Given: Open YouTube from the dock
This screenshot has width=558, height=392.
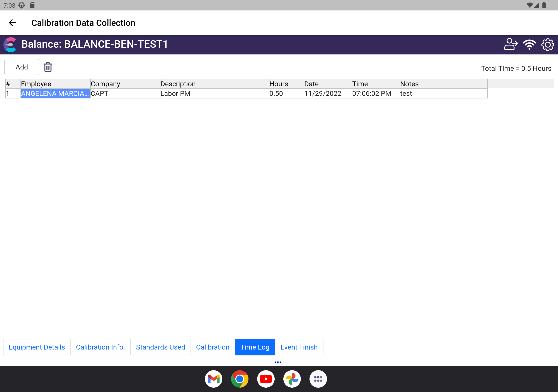Looking at the screenshot, I should click(x=266, y=379).
